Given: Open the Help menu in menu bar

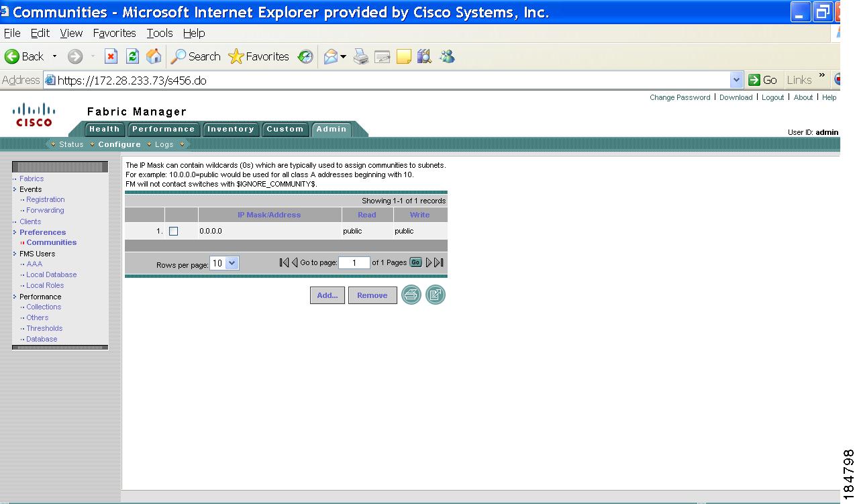Looking at the screenshot, I should [x=194, y=33].
